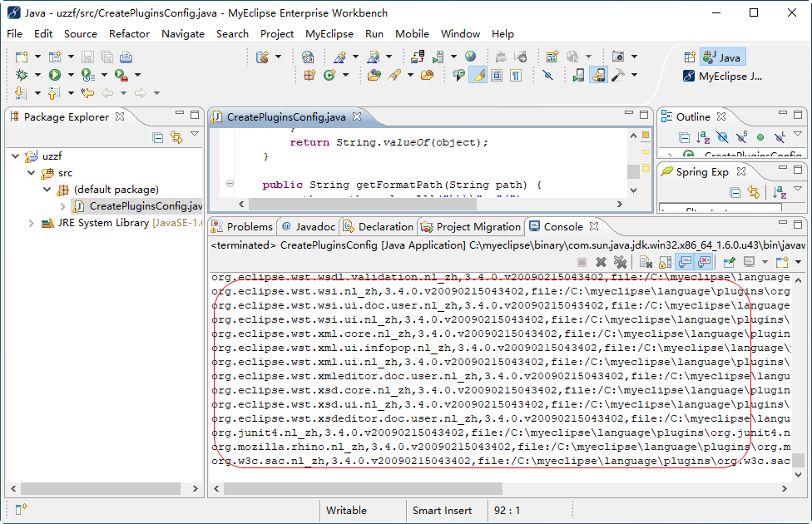812x524 pixels.
Task: Clear the console output
Action: tap(646, 262)
